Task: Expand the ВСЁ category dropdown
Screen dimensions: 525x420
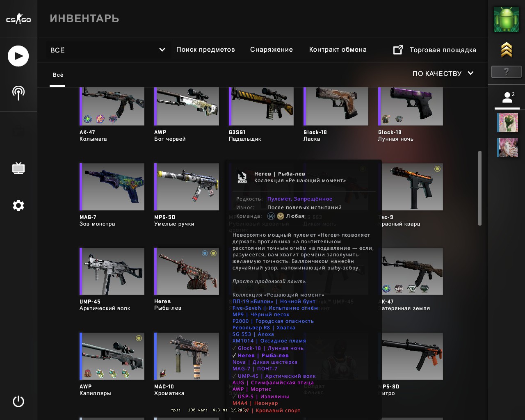Action: (108, 50)
